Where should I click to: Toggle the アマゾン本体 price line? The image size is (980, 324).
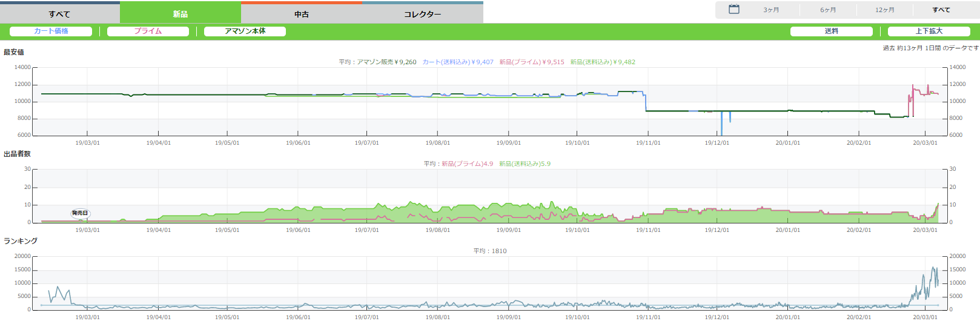(245, 31)
